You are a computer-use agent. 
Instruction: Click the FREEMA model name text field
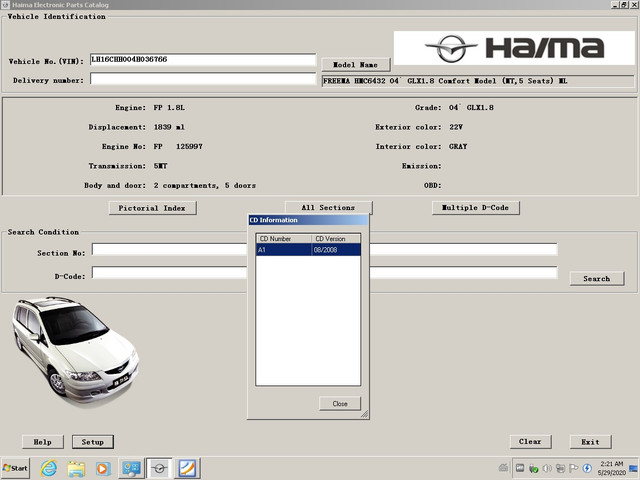478,81
